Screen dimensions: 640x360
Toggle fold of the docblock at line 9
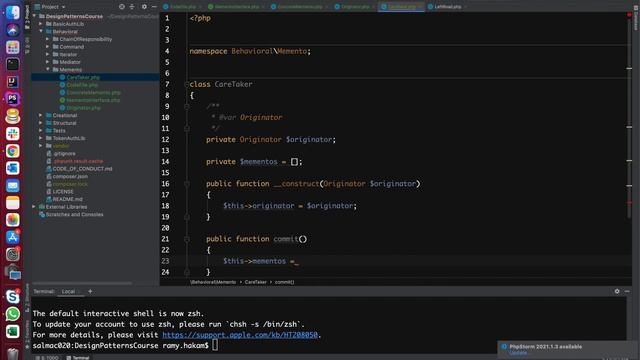click(187, 106)
